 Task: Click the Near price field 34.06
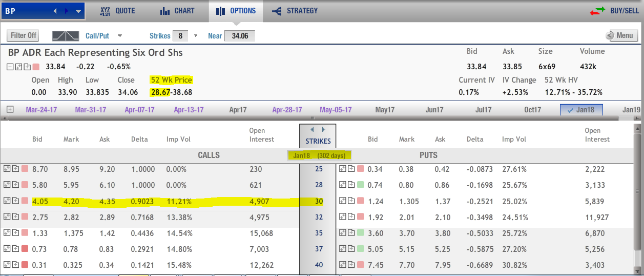click(x=240, y=36)
